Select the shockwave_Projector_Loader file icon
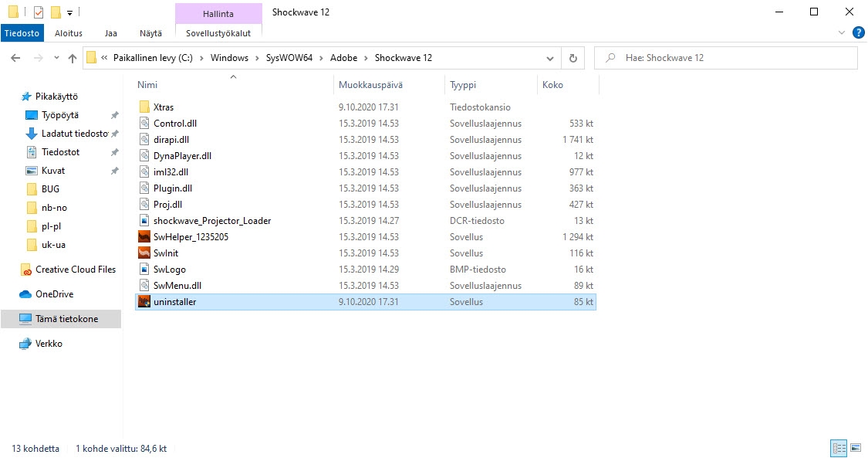Image resolution: width=868 pixels, height=458 pixels. point(144,220)
